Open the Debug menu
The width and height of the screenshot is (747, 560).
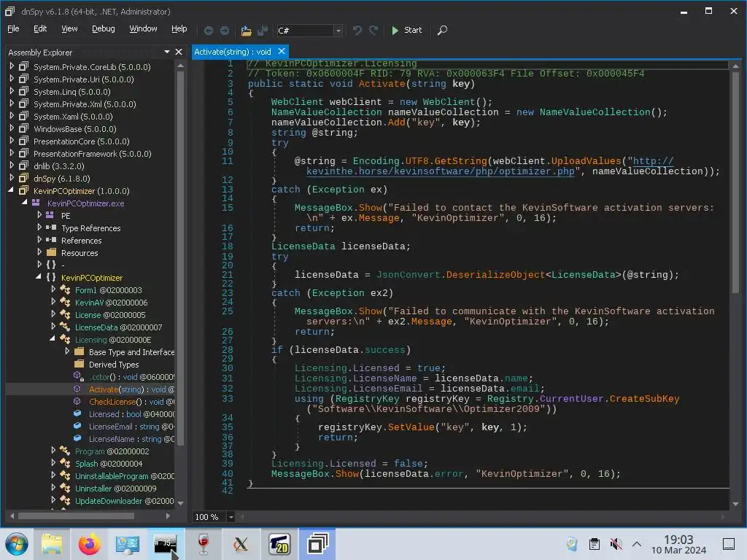pos(104,28)
